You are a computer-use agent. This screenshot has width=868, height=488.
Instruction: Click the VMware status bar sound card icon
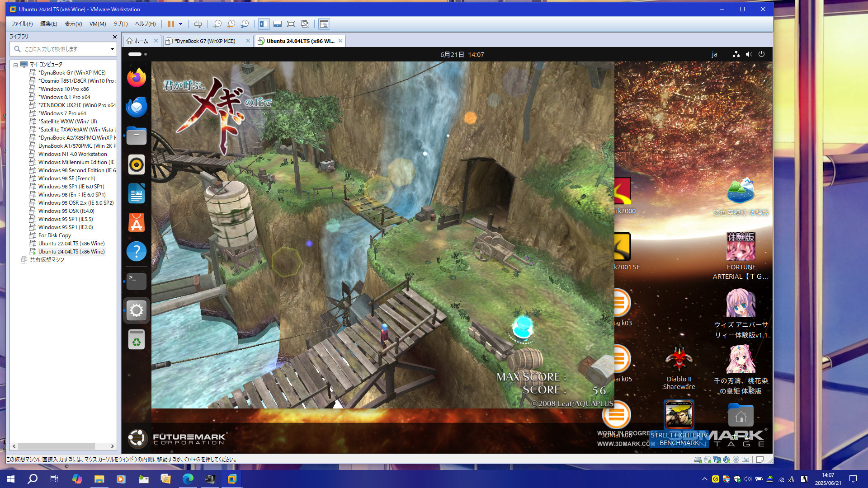(x=726, y=460)
